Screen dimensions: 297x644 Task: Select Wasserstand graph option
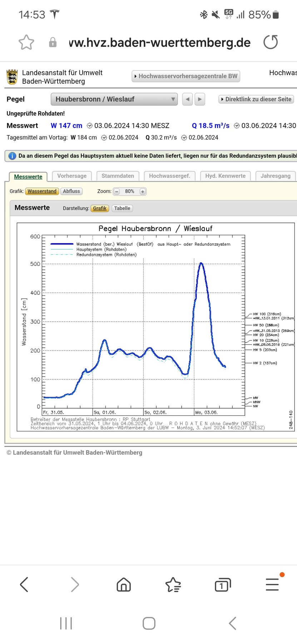click(42, 191)
